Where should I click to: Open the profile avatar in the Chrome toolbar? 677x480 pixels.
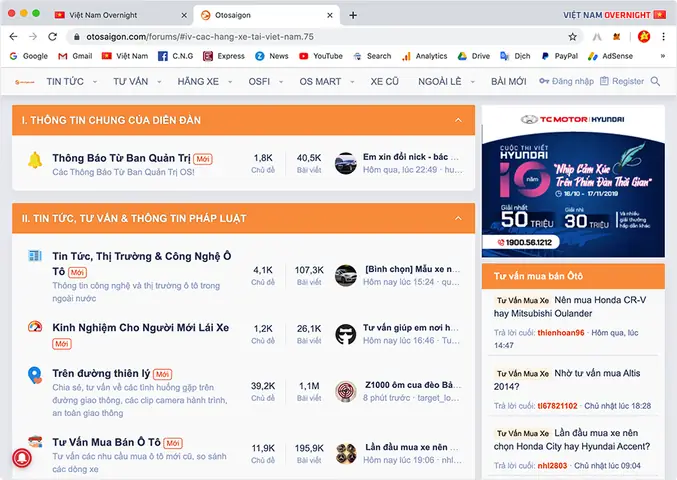tap(644, 37)
